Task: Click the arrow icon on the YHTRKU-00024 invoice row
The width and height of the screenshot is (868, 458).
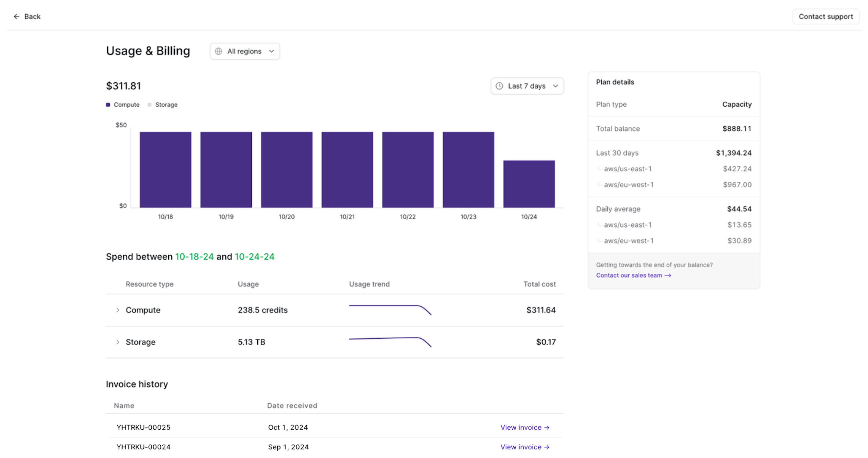Action: (x=547, y=447)
